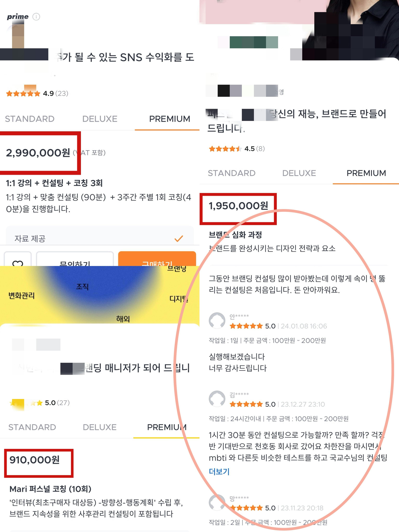Click the 4.5 star rating stars
Image resolution: width=399 pixels, height=532 pixels.
point(225,149)
